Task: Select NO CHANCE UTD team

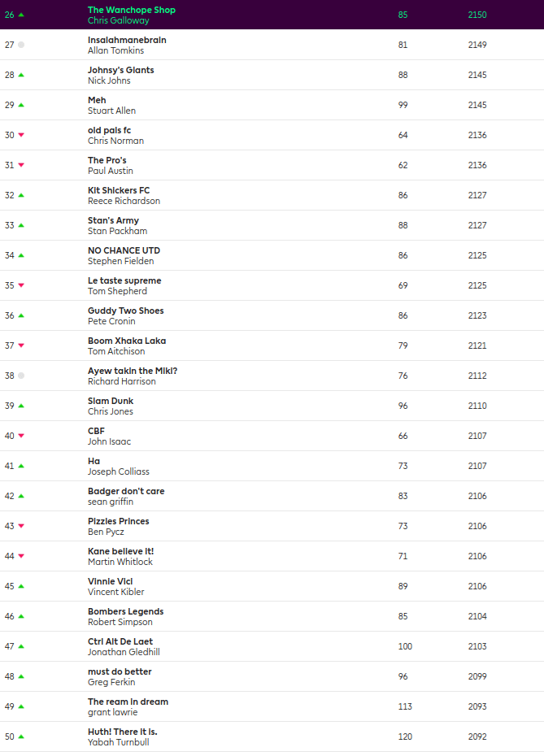Action: pyautogui.click(x=124, y=250)
